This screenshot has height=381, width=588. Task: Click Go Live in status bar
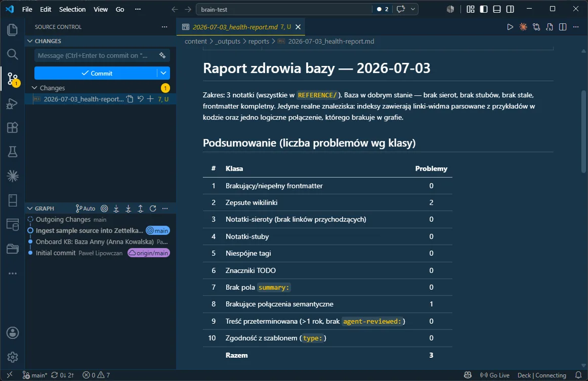(494, 375)
